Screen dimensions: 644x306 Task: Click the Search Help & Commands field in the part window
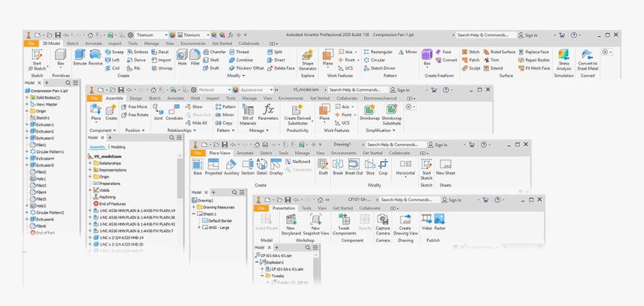click(x=486, y=35)
